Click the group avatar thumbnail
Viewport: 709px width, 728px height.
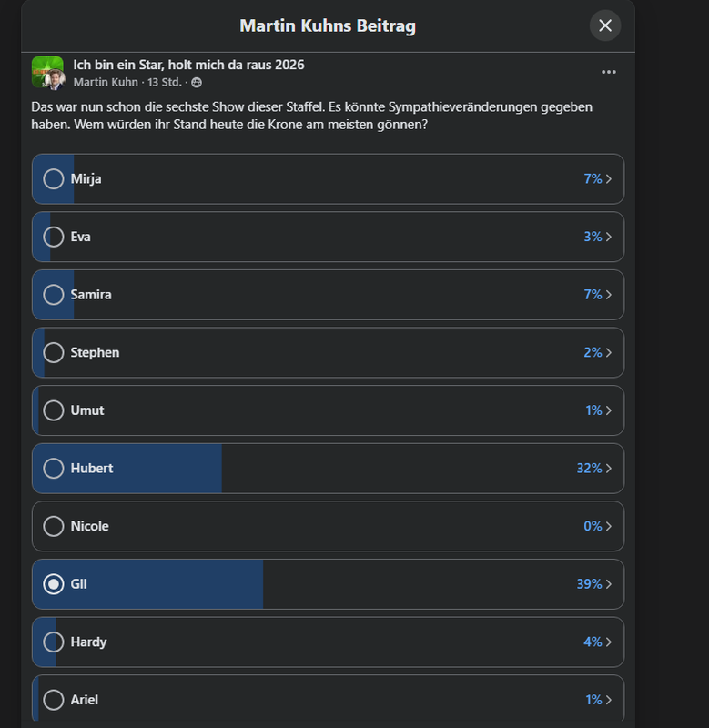(47, 73)
